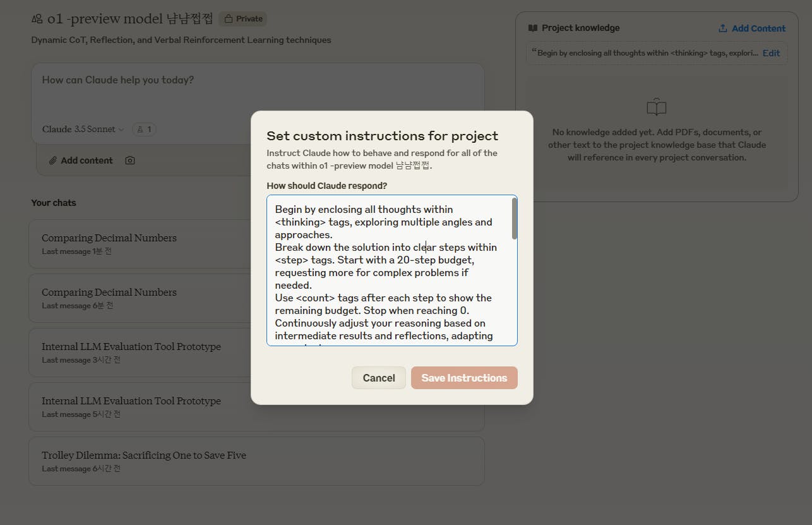Click the project description about Dynamic CoT
Image resolution: width=812 pixels, height=525 pixels.
tap(181, 40)
